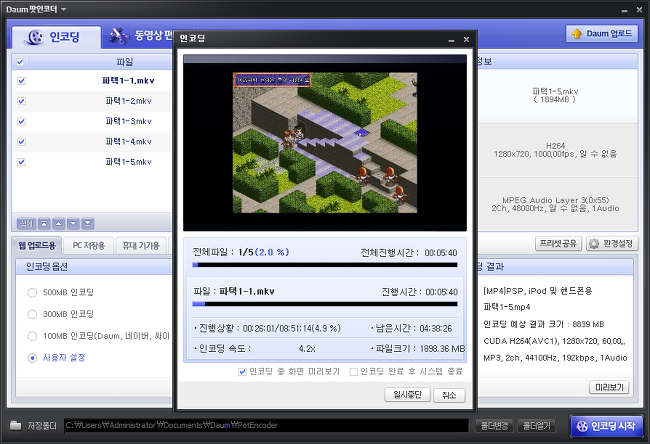Click the 파택1-1.mkv file progress bar

point(325,304)
